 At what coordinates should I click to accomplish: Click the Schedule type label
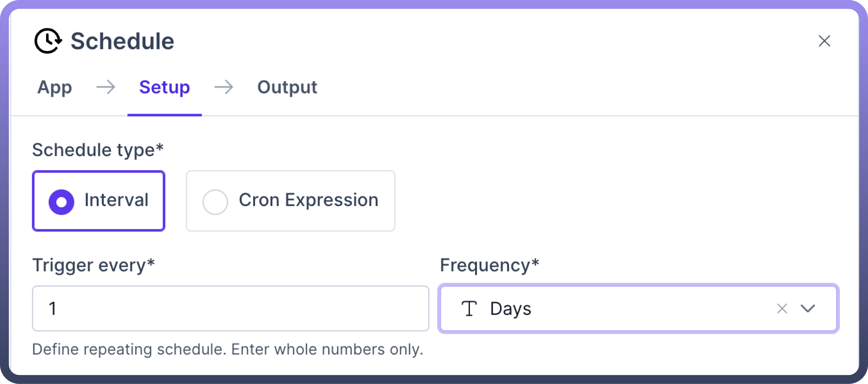98,150
